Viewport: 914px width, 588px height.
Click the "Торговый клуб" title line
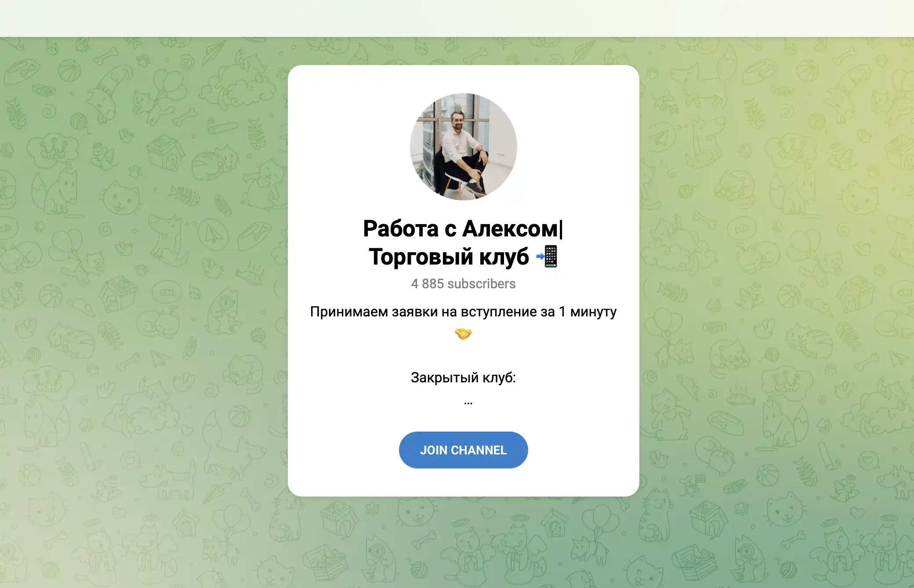click(449, 257)
